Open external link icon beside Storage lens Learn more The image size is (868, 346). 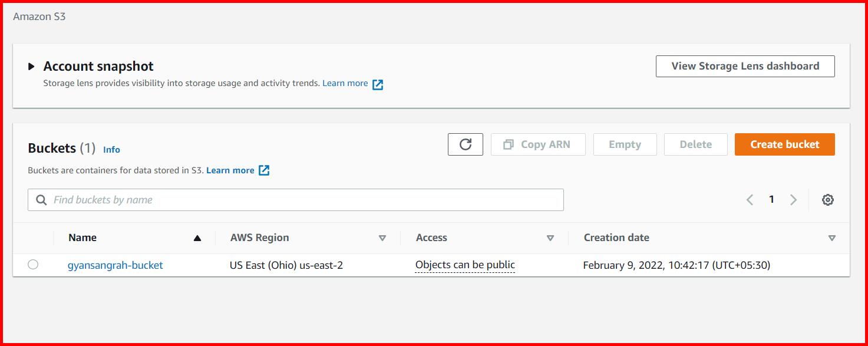[378, 84]
